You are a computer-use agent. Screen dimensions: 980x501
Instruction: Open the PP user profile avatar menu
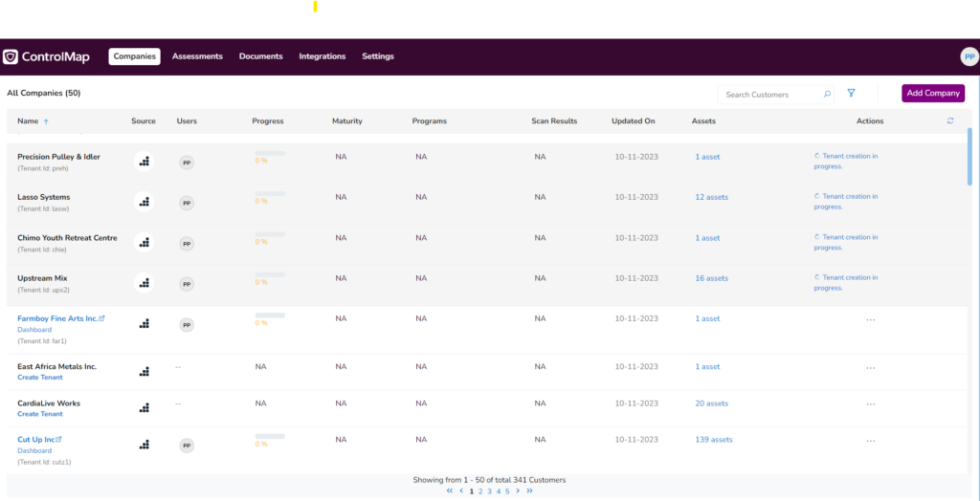click(x=969, y=56)
